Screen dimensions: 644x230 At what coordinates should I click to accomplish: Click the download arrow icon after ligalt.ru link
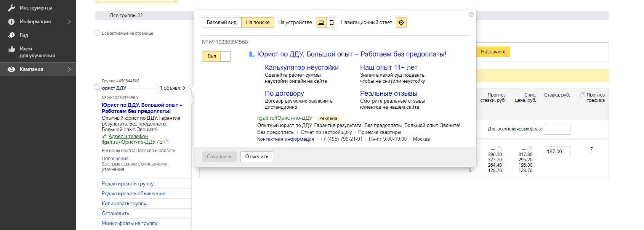point(161,142)
